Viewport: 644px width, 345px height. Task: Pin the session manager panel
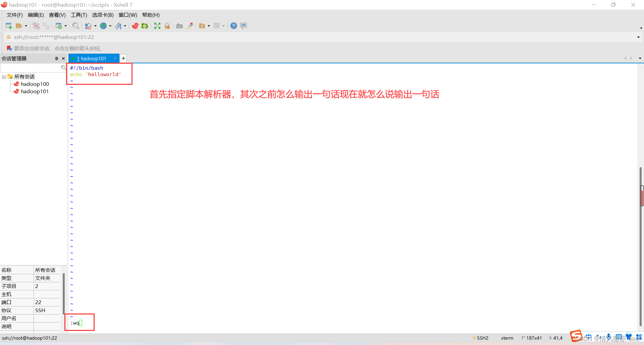[x=56, y=58]
